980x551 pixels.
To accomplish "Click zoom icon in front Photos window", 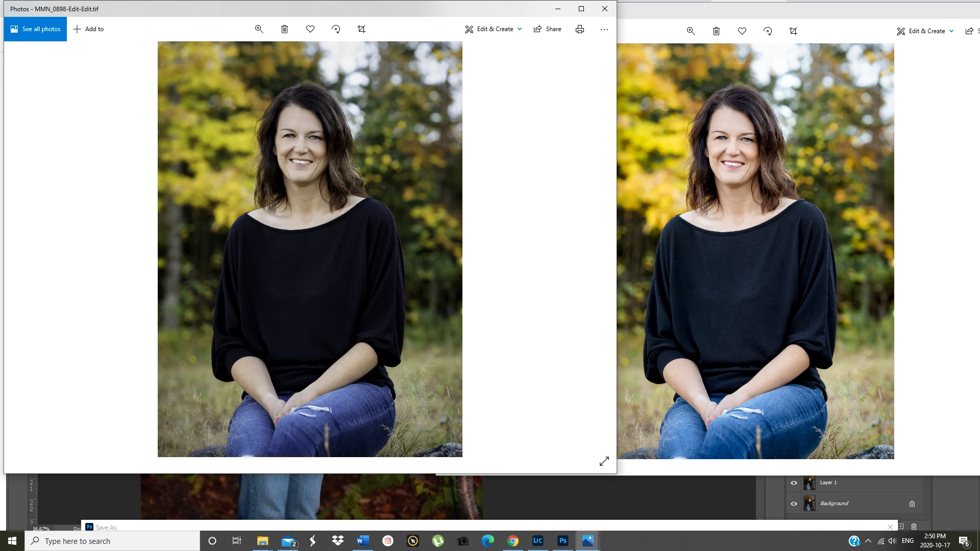I will pos(259,29).
